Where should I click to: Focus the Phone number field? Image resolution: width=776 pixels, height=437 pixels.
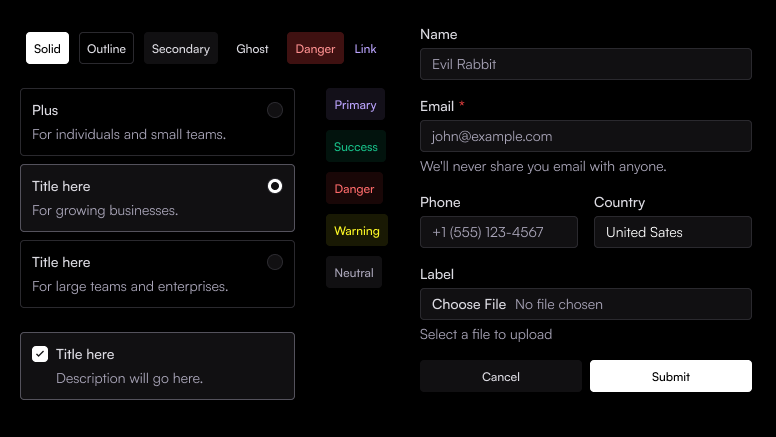[499, 232]
